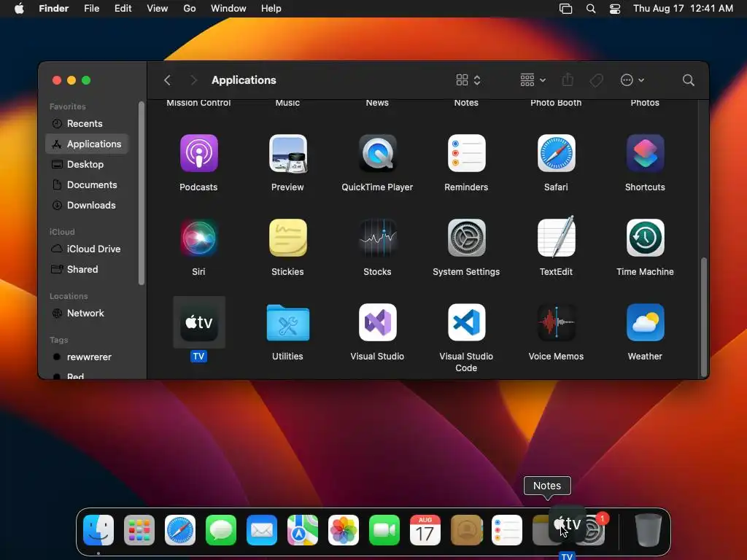Open the Window menu
Screen dimensions: 747x560
(228, 9)
